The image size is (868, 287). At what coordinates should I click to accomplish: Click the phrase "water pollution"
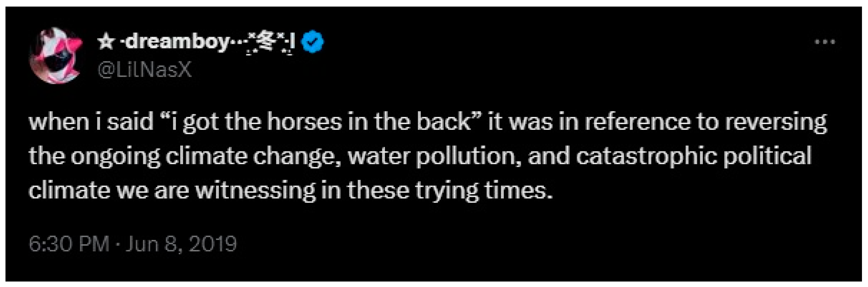434,156
